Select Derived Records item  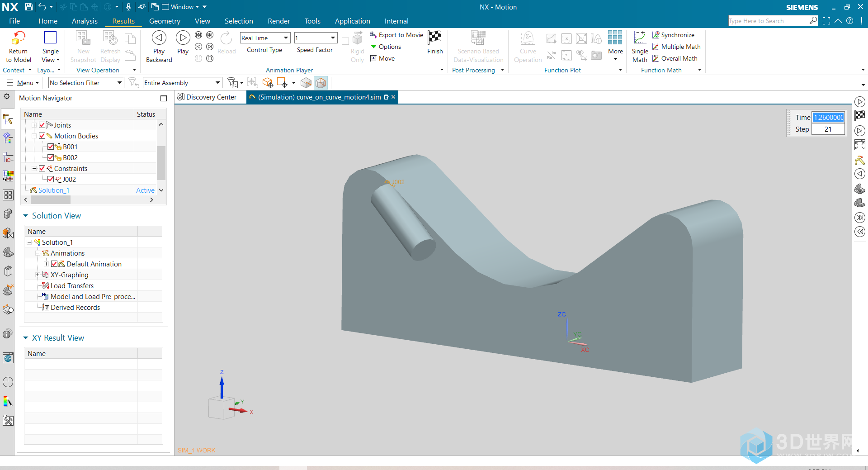(75, 307)
